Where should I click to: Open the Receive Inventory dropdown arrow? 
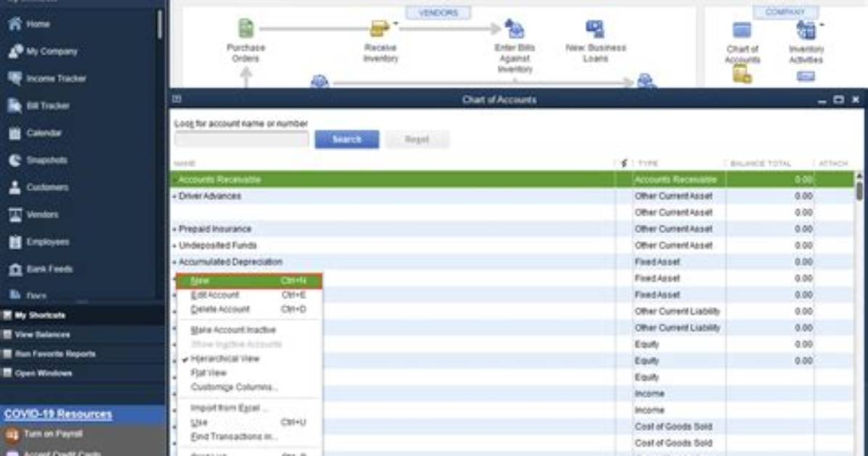pos(396,23)
